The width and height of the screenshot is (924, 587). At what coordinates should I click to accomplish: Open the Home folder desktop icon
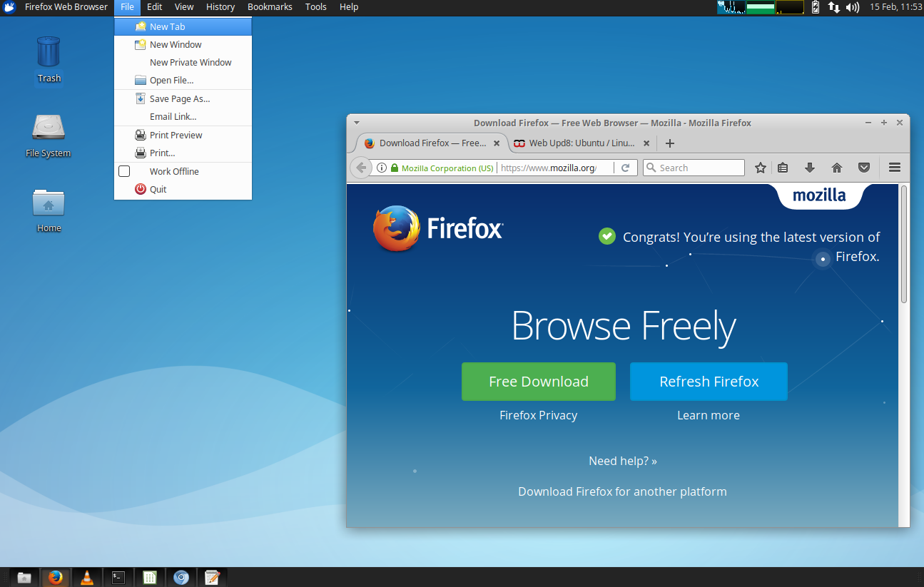pos(49,209)
